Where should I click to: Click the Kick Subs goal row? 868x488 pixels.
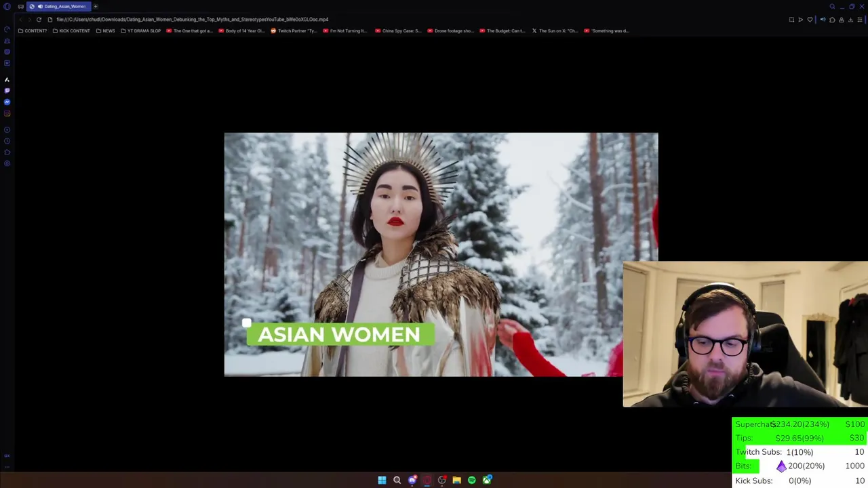pos(800,481)
